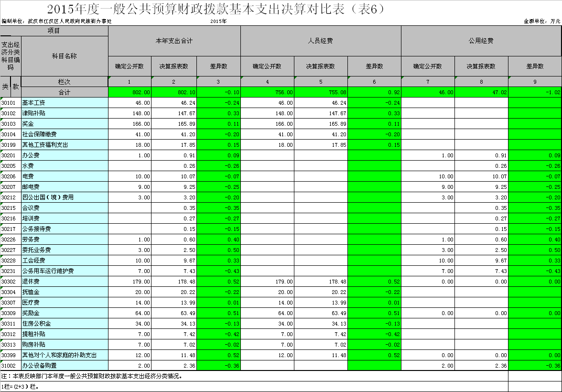Click the table title for 表6
This screenshot has width=562, height=392.
point(216,9)
